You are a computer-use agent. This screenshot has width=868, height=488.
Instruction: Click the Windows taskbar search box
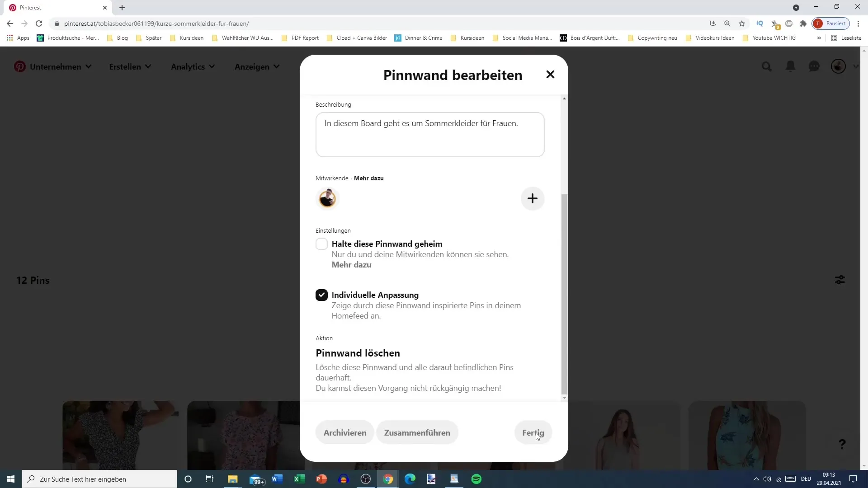point(99,479)
